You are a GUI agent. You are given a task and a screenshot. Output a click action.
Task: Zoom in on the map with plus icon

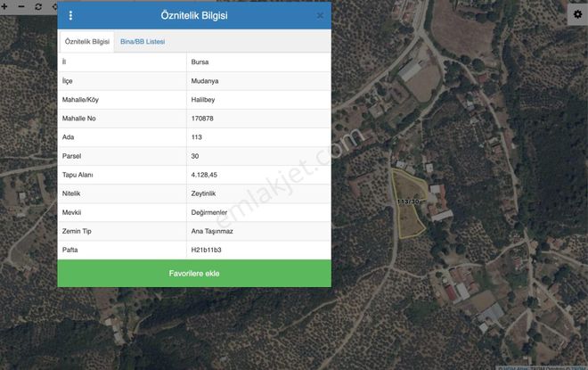point(6,6)
